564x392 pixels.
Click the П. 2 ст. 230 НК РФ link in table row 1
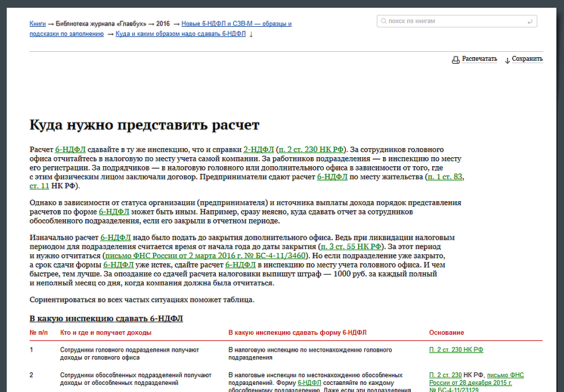coord(456,350)
